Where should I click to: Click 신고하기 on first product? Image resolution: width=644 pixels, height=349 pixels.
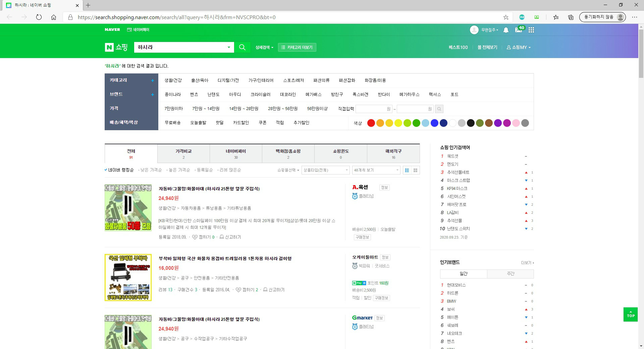coord(230,237)
